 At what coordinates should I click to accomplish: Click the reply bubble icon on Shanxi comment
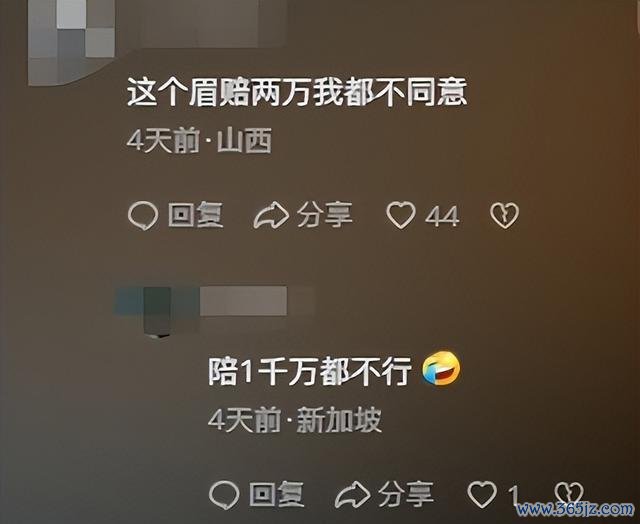(x=143, y=216)
